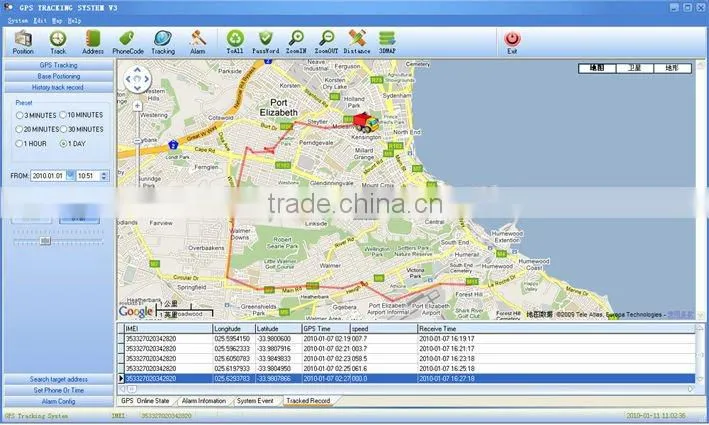The width and height of the screenshot is (709, 425).
Task: Expand the Alarm Config section
Action: coord(58,401)
